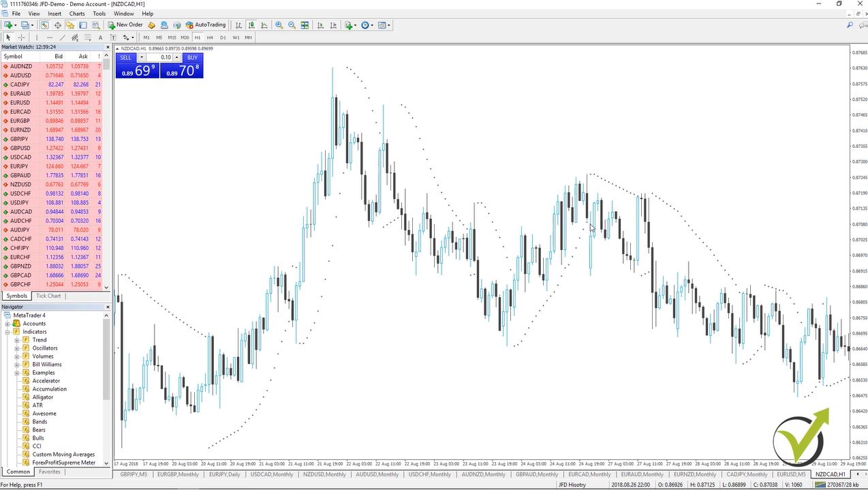Switch chart to H4 timeframe
The height and width of the screenshot is (490, 868).
210,37
